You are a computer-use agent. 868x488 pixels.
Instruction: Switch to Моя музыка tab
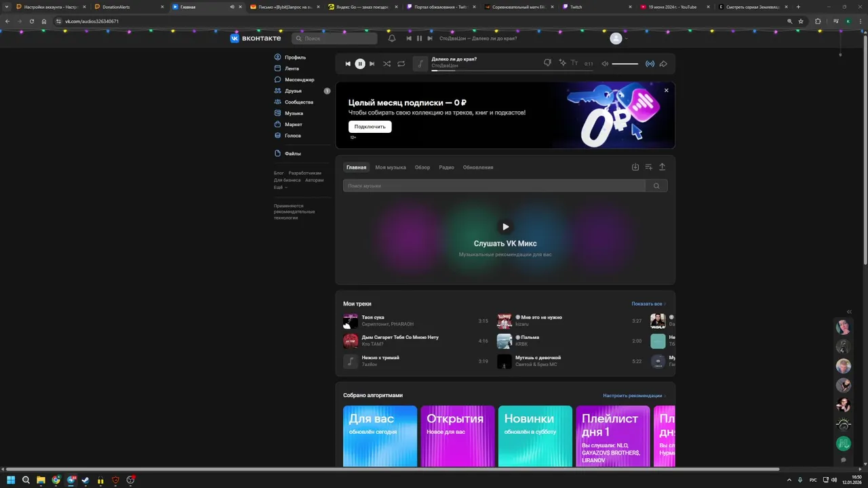tap(391, 167)
